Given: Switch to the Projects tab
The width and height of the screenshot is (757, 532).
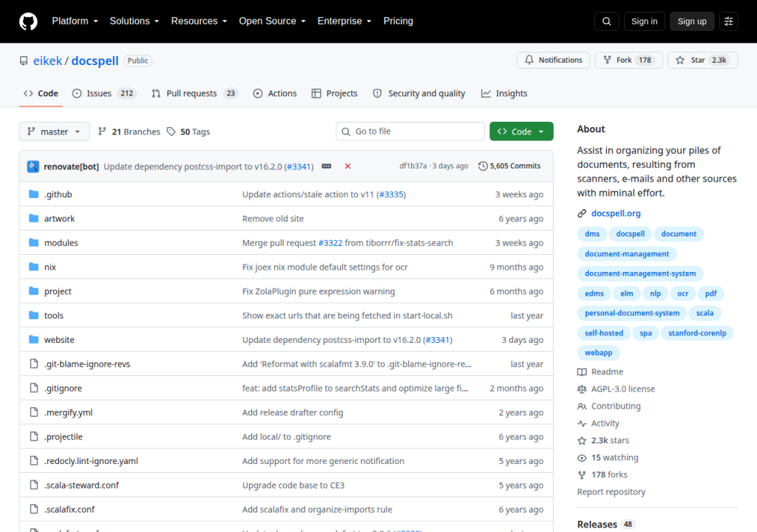Looking at the screenshot, I should coord(335,93).
